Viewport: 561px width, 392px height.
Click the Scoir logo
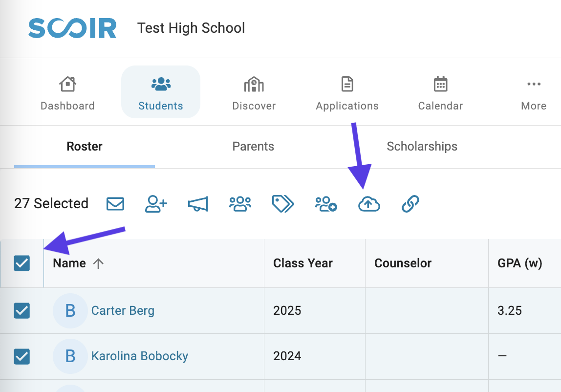72,28
